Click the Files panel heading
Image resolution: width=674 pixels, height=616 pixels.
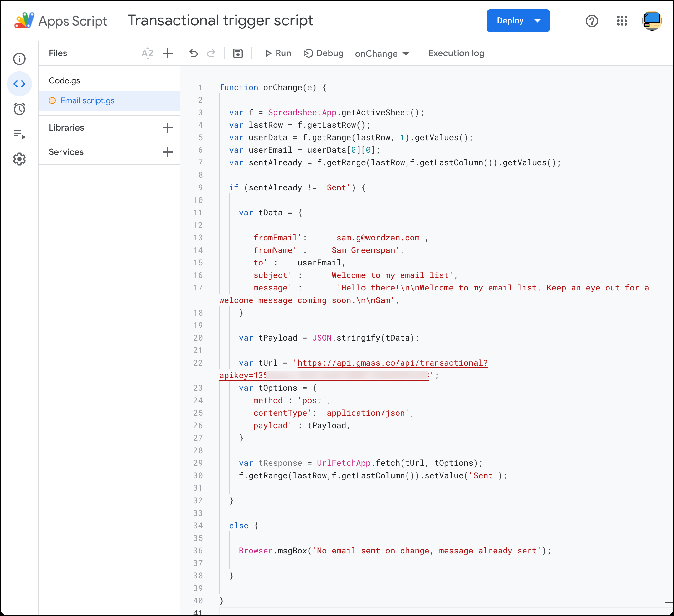[58, 53]
